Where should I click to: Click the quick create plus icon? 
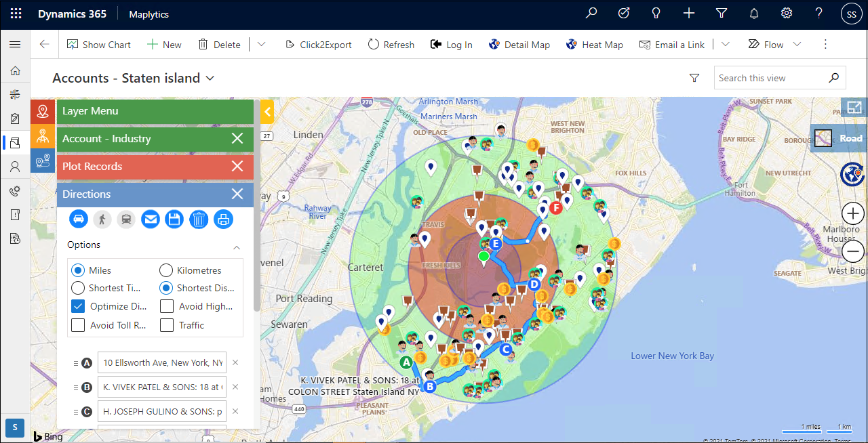point(689,14)
